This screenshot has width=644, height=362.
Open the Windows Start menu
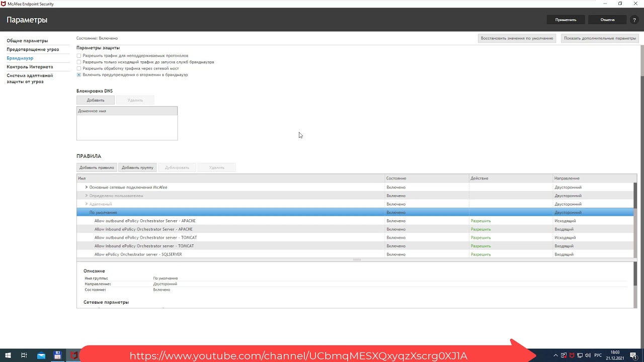[8, 355]
